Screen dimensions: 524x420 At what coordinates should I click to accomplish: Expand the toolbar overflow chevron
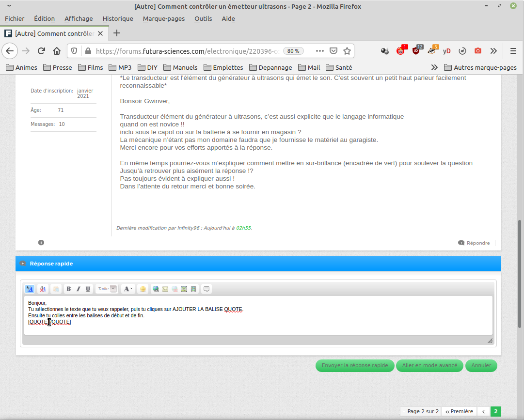point(493,51)
